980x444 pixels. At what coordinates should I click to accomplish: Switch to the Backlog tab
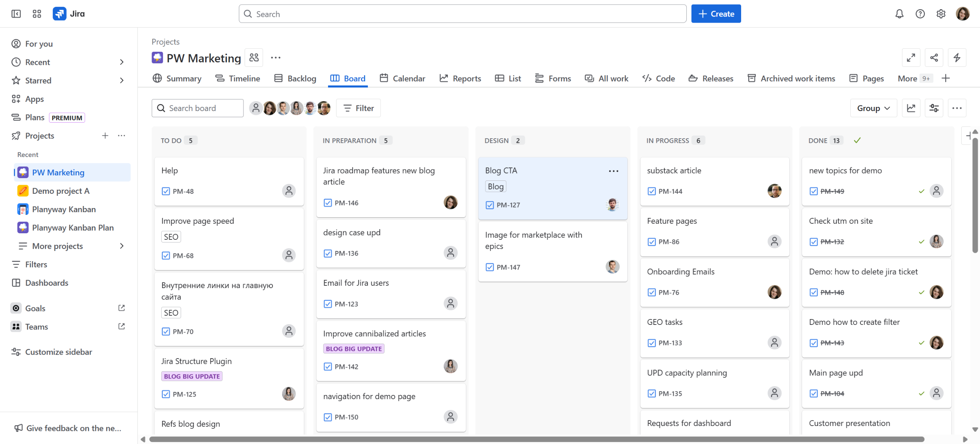tap(295, 79)
